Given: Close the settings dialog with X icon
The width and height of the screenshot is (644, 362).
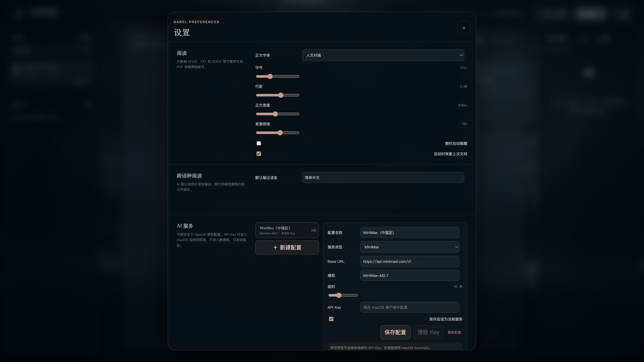Looking at the screenshot, I should pos(464,28).
